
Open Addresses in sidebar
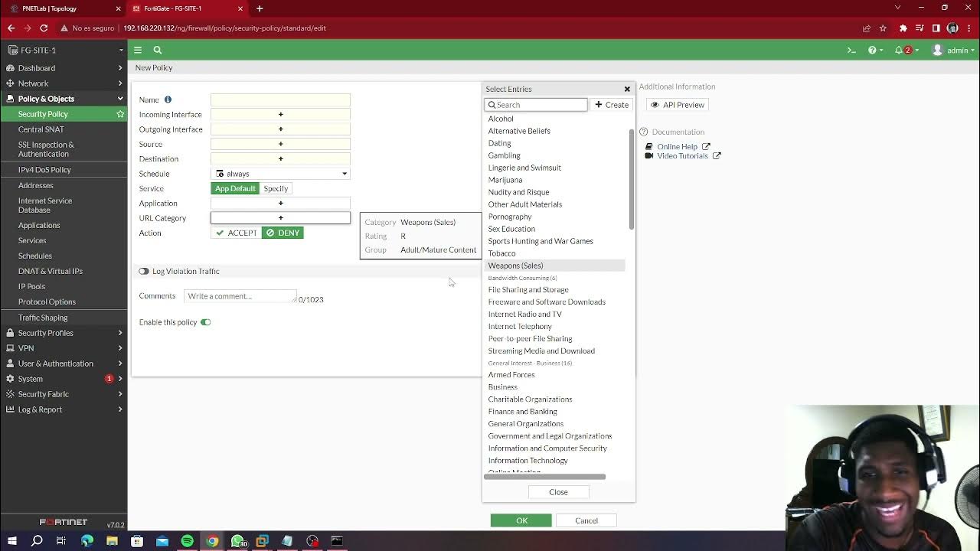[x=36, y=185]
